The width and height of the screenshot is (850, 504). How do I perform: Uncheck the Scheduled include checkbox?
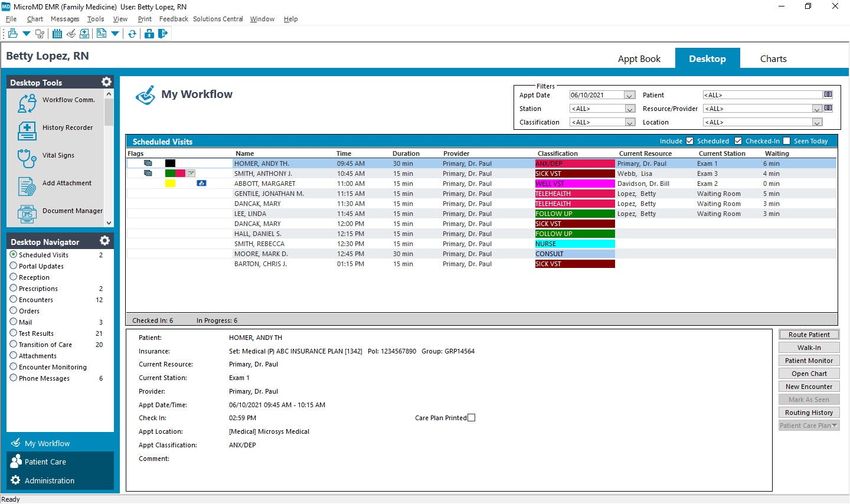click(689, 141)
